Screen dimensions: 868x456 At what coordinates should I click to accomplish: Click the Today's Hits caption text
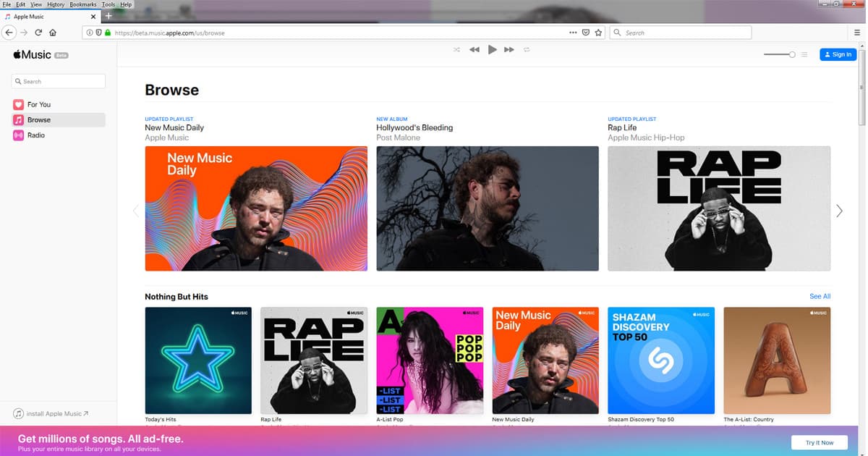tap(161, 420)
